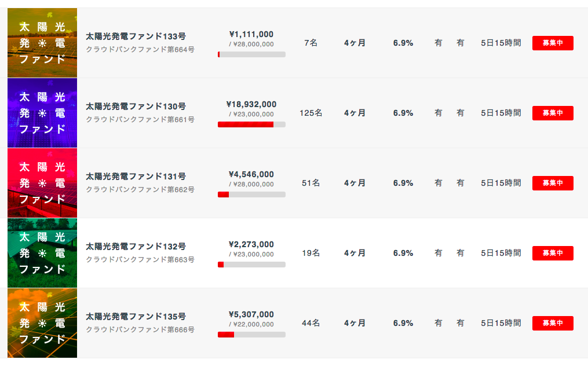Open title link 太陽光発電ファンド130号
Screen dimensions: 588x367
point(136,107)
